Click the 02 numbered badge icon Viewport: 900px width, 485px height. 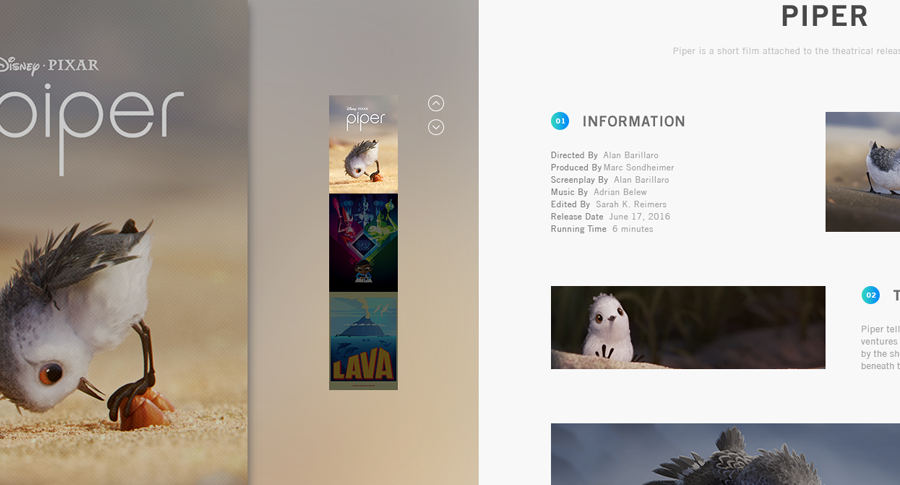(x=870, y=295)
